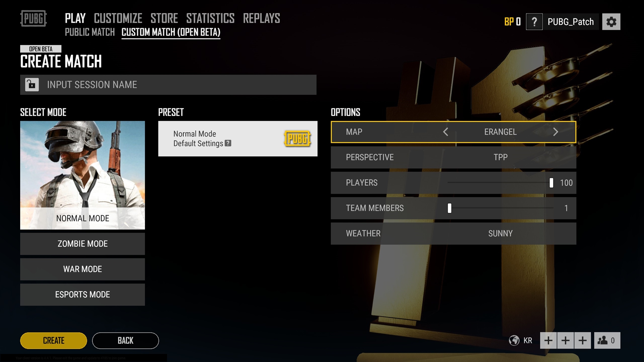
Task: Select ZOMBIE MODE from mode list
Action: (x=82, y=244)
